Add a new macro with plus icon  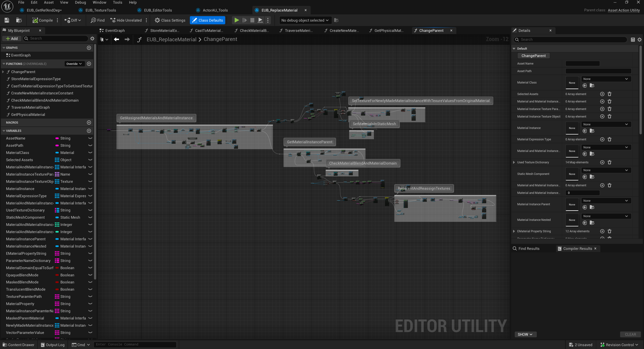pos(89,122)
